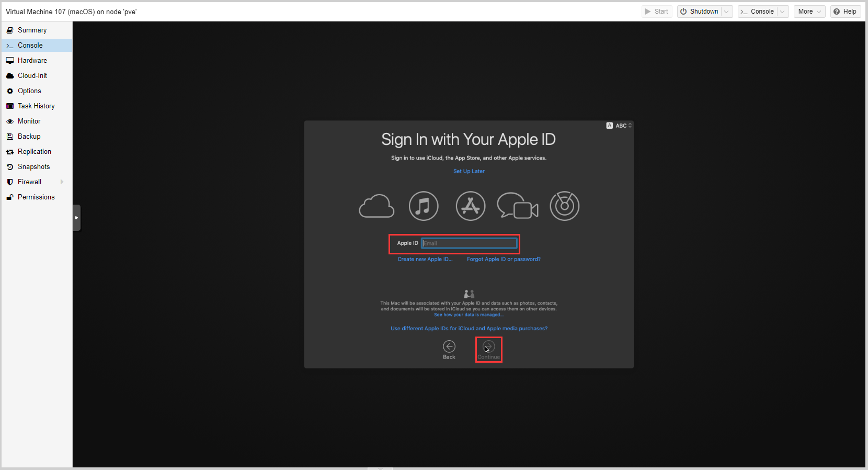Open the More dropdown menu

pos(809,12)
